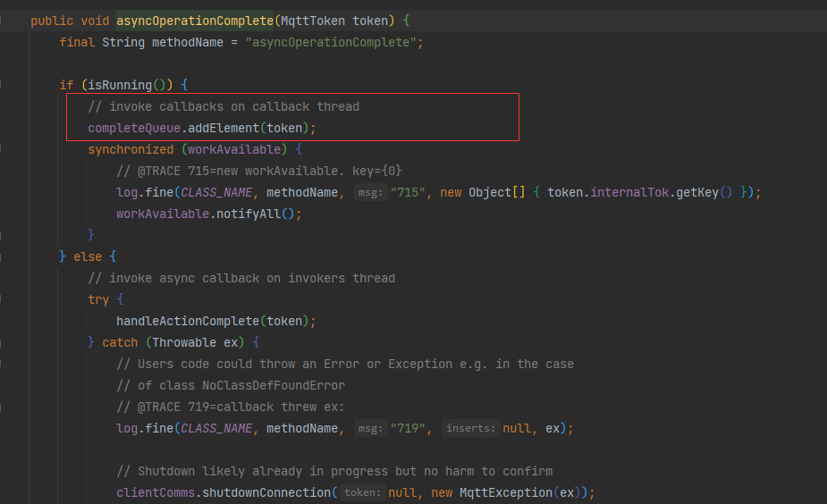
Task: Click the "catch" keyword
Action: (120, 342)
